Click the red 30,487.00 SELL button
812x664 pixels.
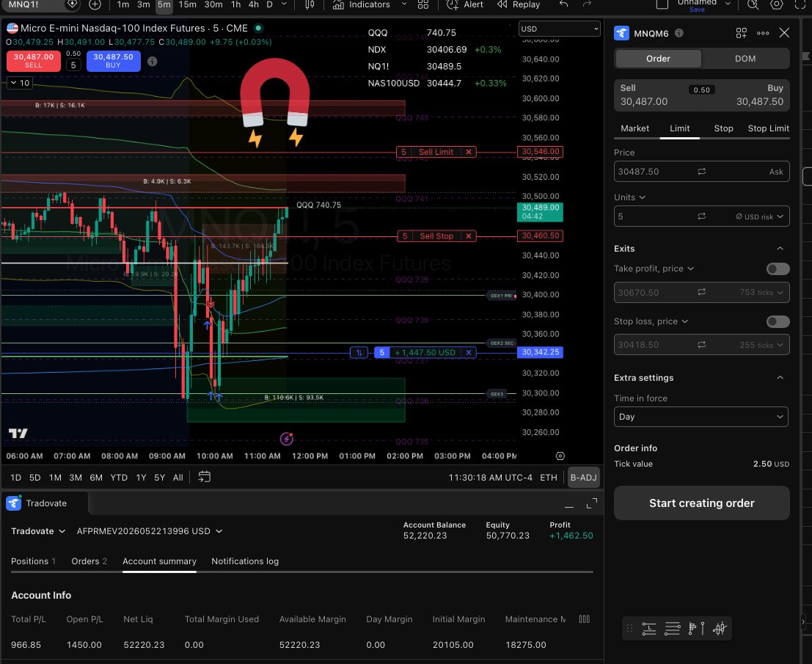(x=34, y=61)
